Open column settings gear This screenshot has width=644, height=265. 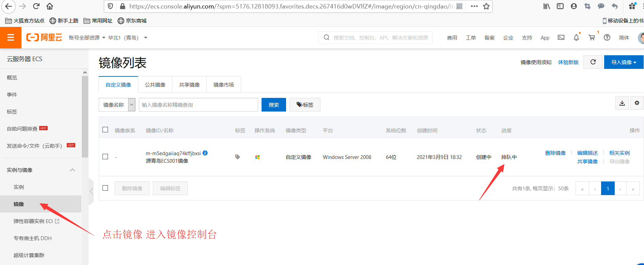[637, 103]
